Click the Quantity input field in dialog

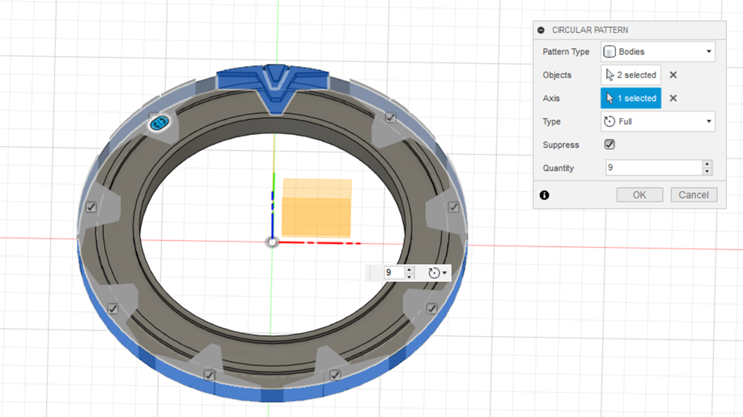click(x=653, y=167)
